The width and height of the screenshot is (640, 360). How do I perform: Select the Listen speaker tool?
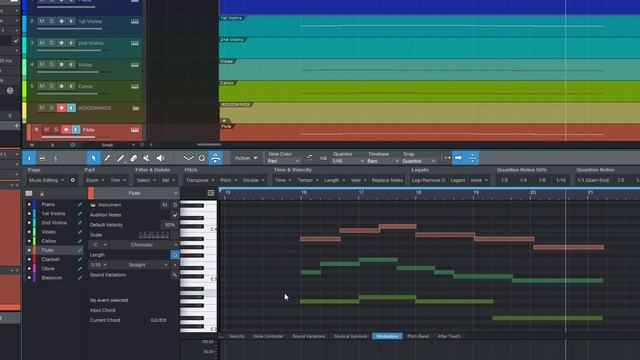point(160,158)
